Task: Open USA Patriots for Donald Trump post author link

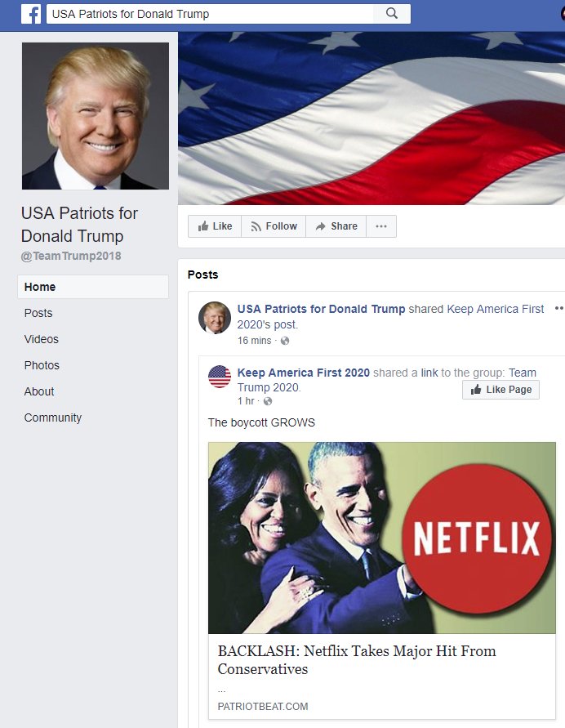Action: click(x=321, y=309)
